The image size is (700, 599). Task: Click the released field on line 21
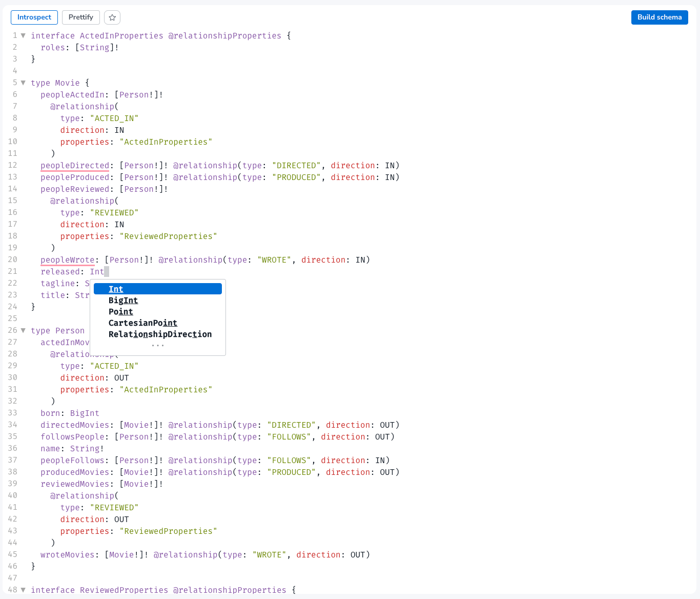pyautogui.click(x=60, y=272)
